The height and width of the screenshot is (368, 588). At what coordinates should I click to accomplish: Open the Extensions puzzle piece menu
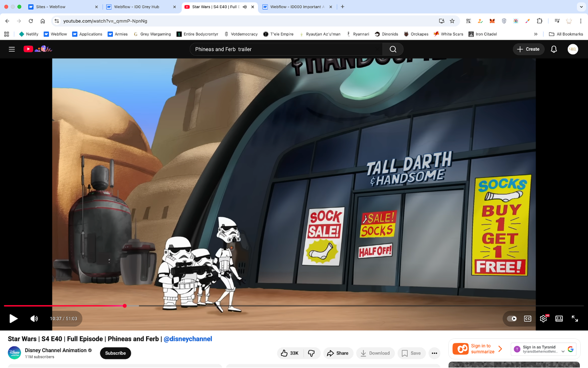[x=539, y=21]
